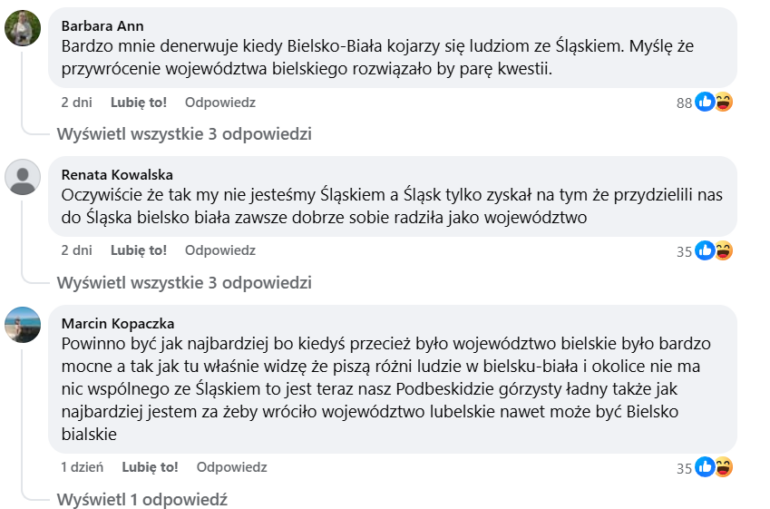
Task: Click the '2 dni' timestamp on Barbara's comment
Action: (x=76, y=102)
